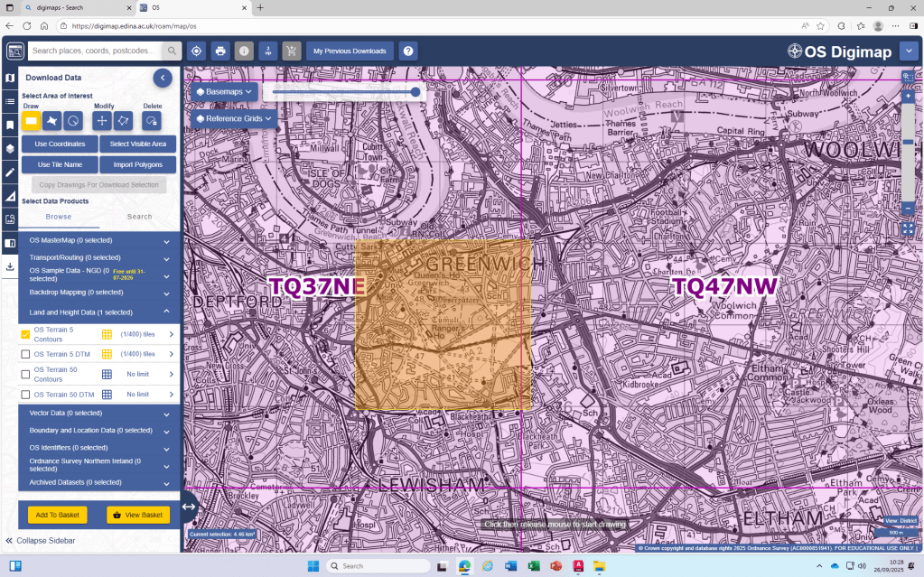The image size is (924, 577).
Task: Open the Browse products tab
Action: click(x=59, y=217)
